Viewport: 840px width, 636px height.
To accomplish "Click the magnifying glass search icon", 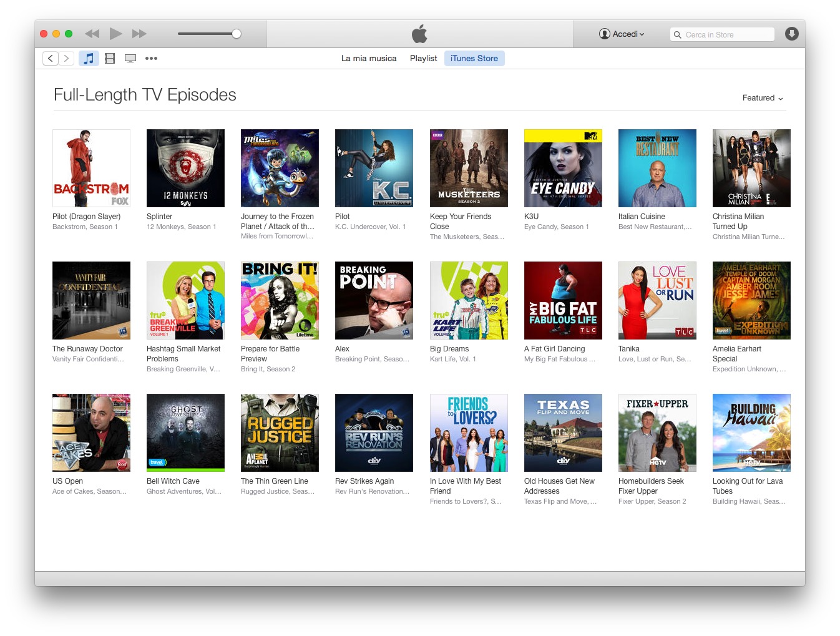I will click(x=678, y=34).
